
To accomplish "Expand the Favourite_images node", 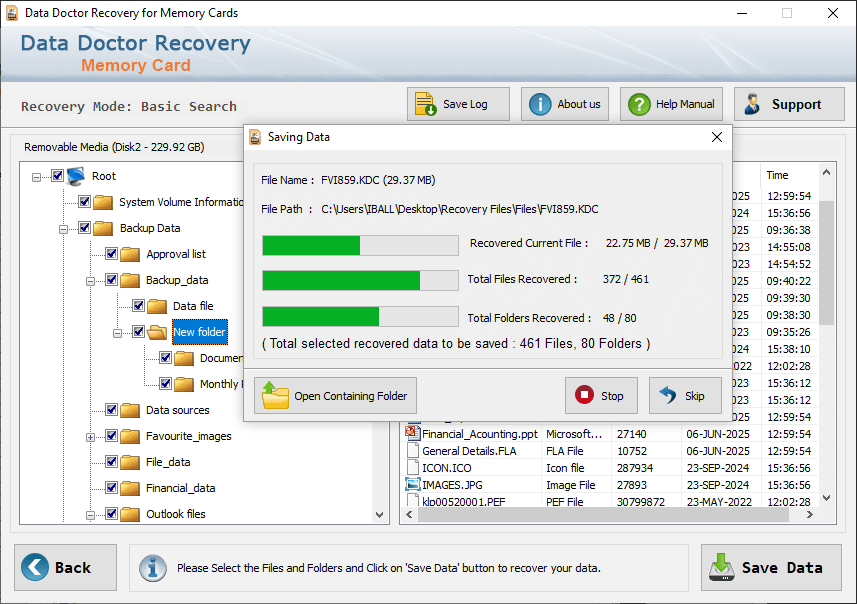I will coord(90,437).
